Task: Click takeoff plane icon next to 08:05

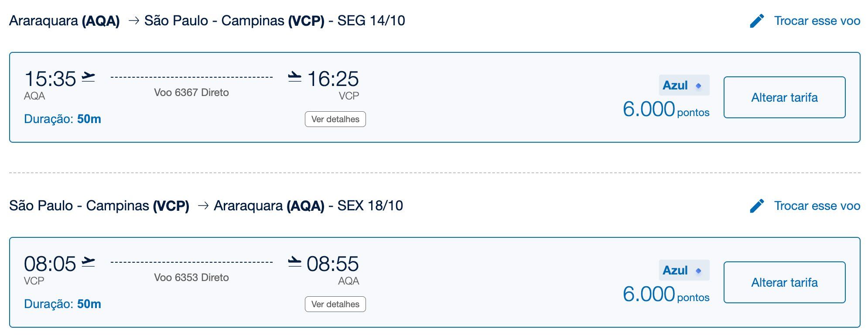Action: point(89,262)
